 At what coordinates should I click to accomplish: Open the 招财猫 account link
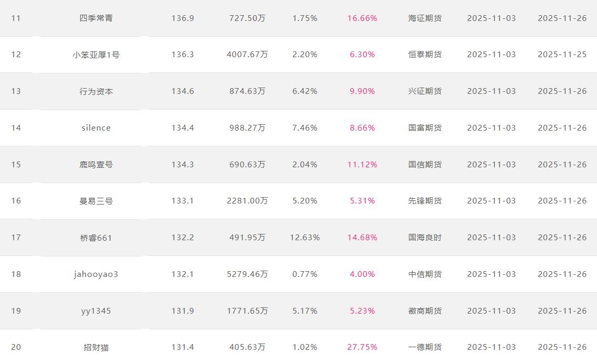(96, 347)
